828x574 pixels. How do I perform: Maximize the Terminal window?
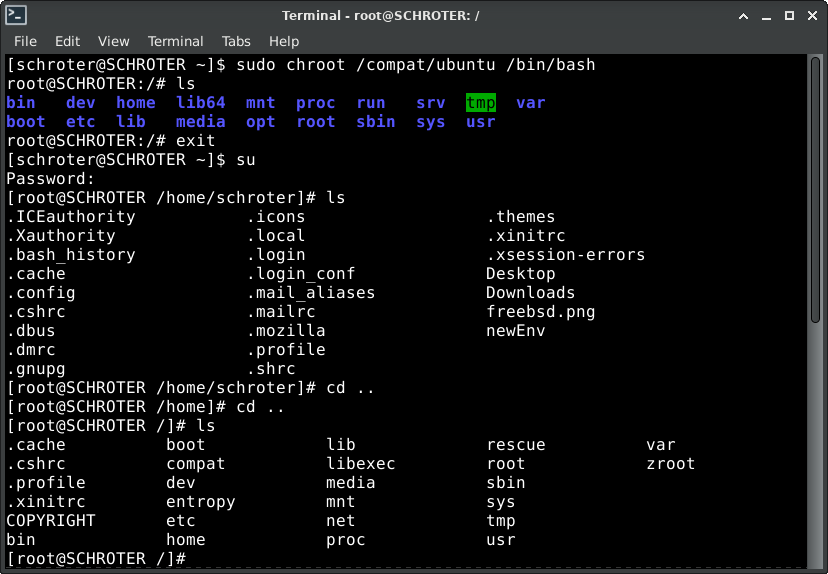click(787, 15)
